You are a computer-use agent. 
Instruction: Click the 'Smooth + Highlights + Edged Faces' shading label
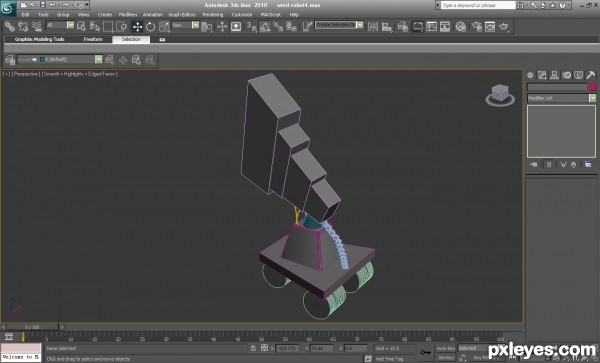click(x=80, y=74)
